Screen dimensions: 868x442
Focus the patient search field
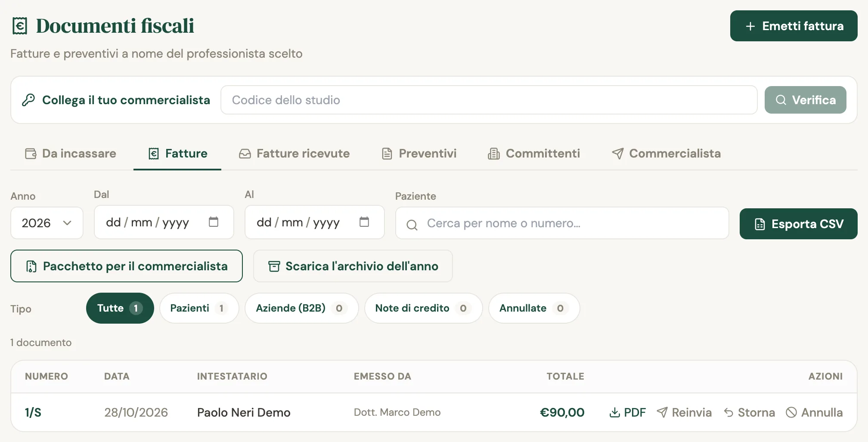click(562, 223)
